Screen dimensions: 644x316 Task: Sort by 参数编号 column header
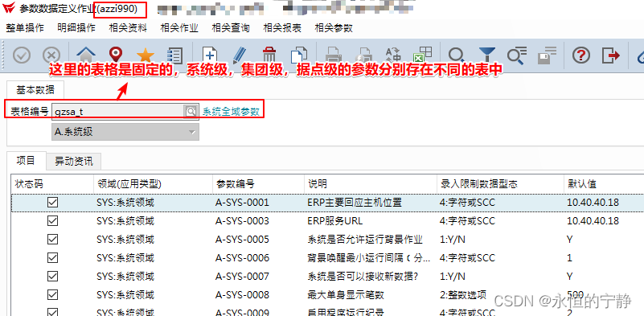[258, 184]
